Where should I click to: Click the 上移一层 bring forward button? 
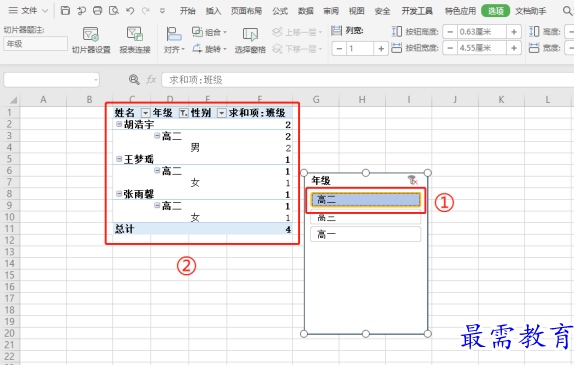(x=297, y=32)
